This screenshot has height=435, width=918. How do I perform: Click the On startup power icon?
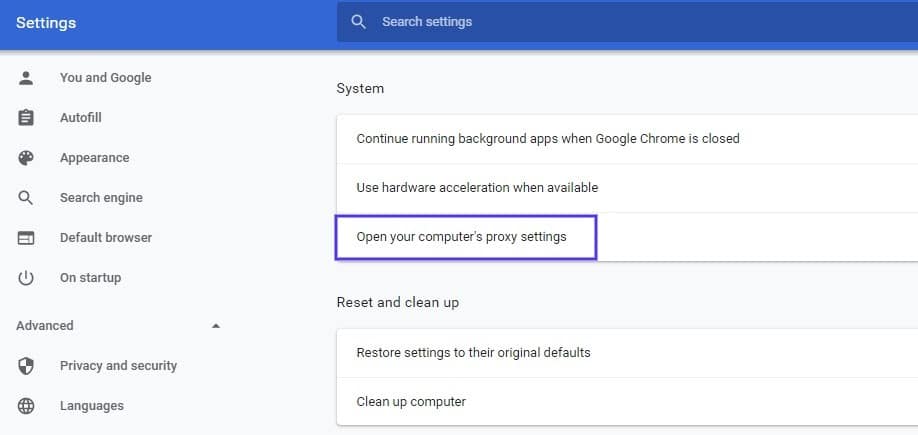tap(26, 278)
